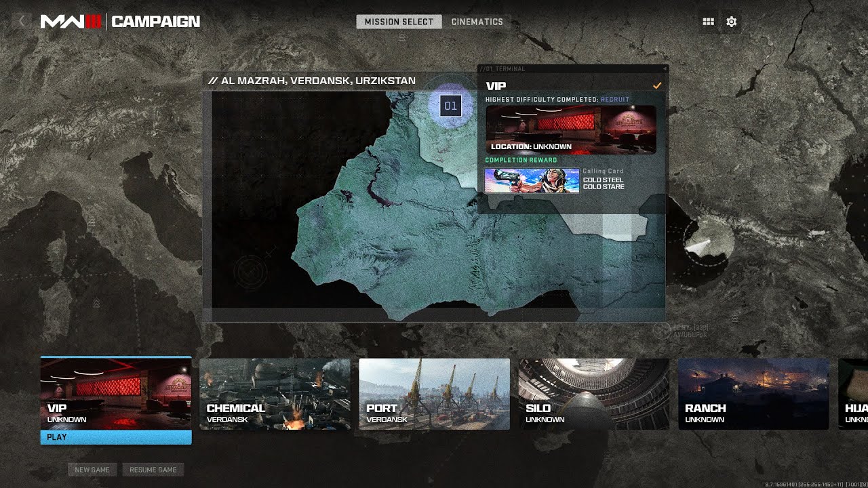Image resolution: width=868 pixels, height=488 pixels.
Task: Click the MWIII Campaign logo
Action: point(120,22)
